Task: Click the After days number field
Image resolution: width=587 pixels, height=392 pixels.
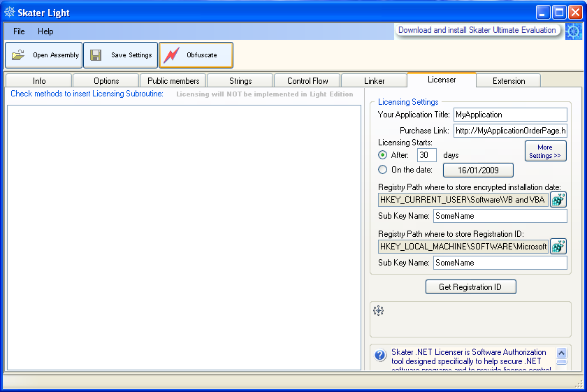Action: tap(427, 155)
